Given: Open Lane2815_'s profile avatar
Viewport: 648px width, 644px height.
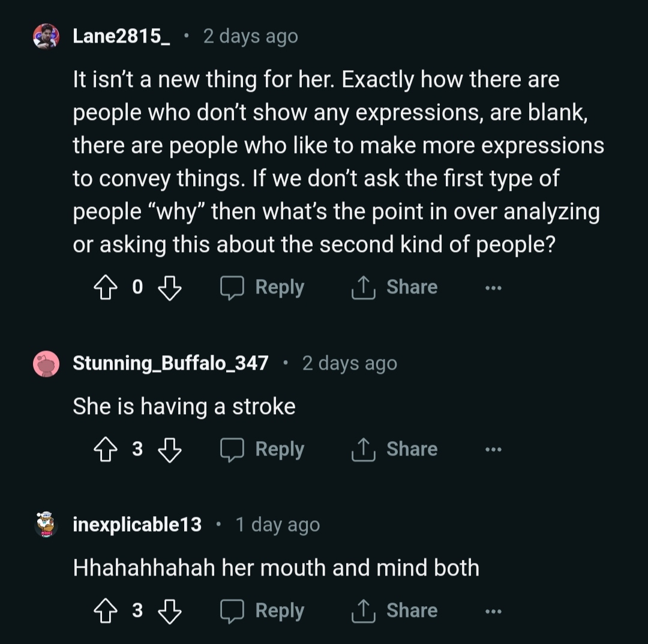Looking at the screenshot, I should coord(46,37).
